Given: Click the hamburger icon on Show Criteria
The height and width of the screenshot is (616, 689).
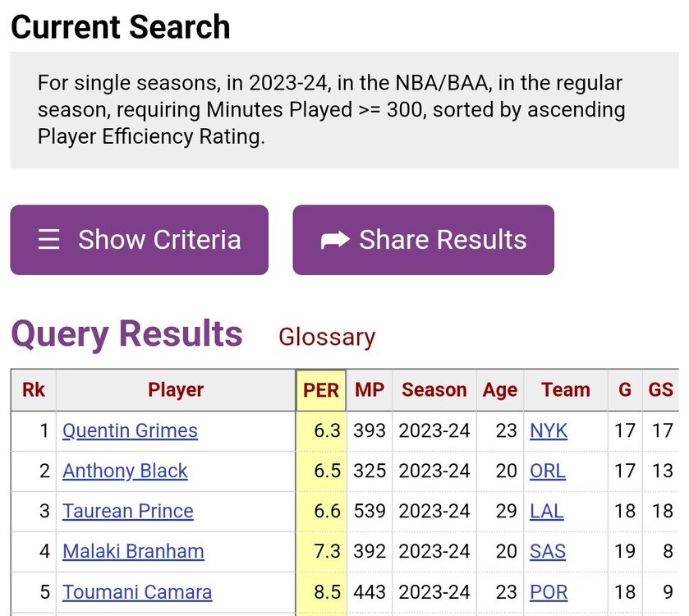Looking at the screenshot, I should tap(49, 240).
